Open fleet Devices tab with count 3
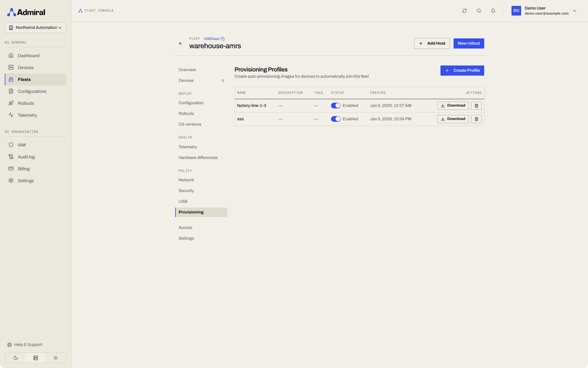The image size is (588, 368). coord(201,81)
